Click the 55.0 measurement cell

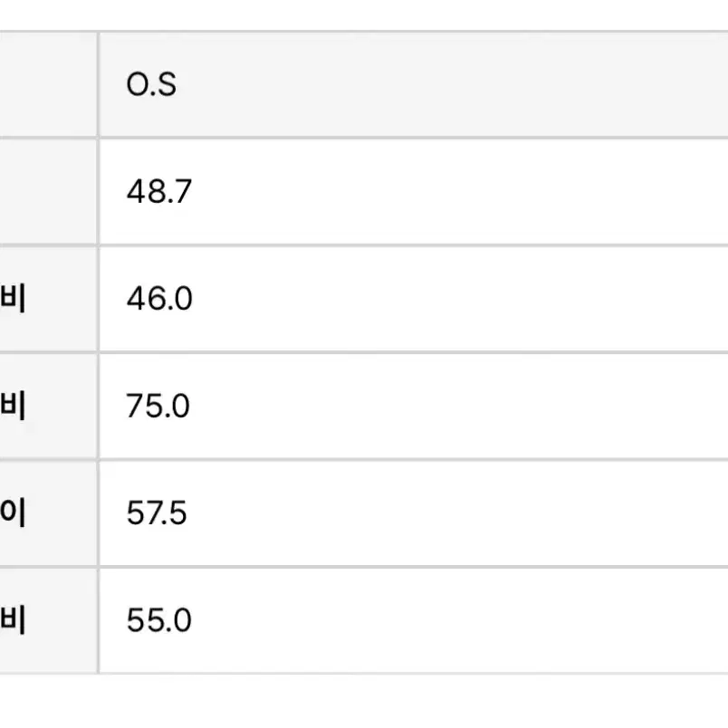coord(414,620)
